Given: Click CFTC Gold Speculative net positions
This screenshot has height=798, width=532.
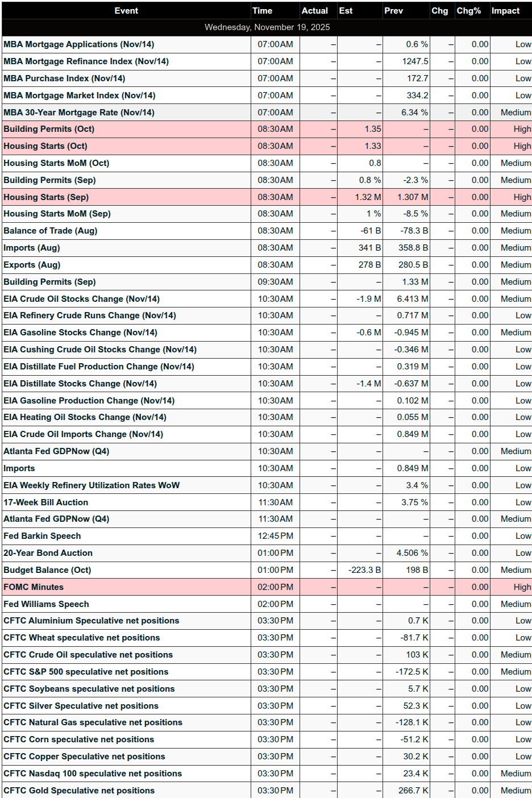Looking at the screenshot, I should pyautogui.click(x=79, y=791).
